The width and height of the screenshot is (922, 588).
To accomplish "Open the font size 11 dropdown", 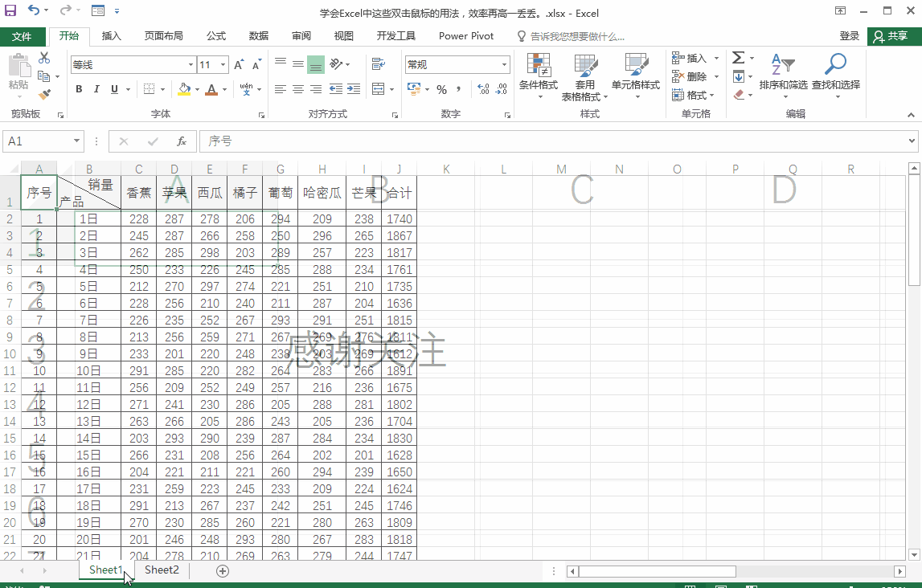I will (223, 64).
